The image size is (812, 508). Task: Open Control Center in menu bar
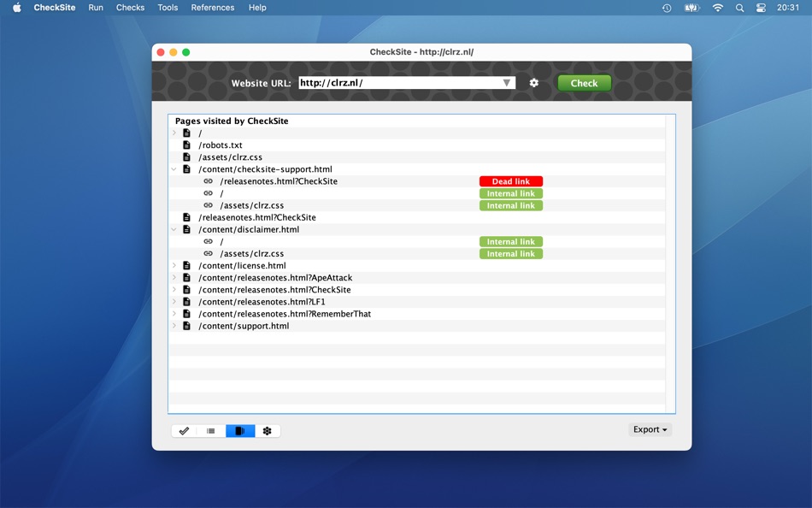pyautogui.click(x=761, y=8)
